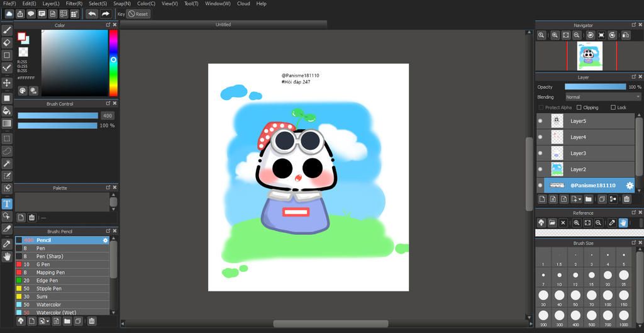The height and width of the screenshot is (333, 644).
Task: Click the Undo arrow in toolbar
Action: [x=92, y=14]
